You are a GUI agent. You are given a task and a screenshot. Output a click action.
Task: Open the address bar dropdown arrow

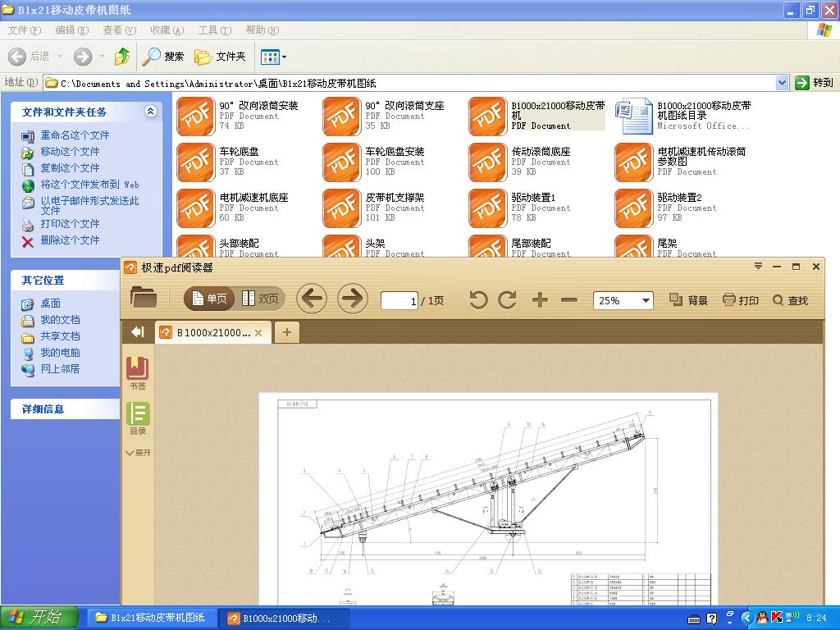782,83
